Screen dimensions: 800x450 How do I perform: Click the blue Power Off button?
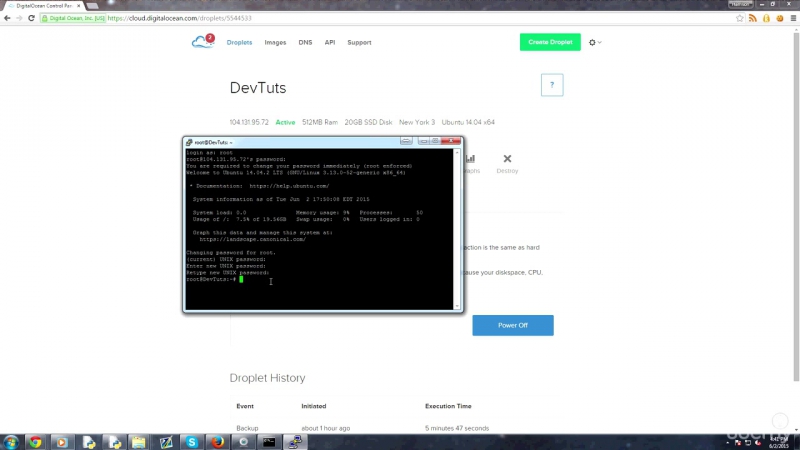coord(513,325)
